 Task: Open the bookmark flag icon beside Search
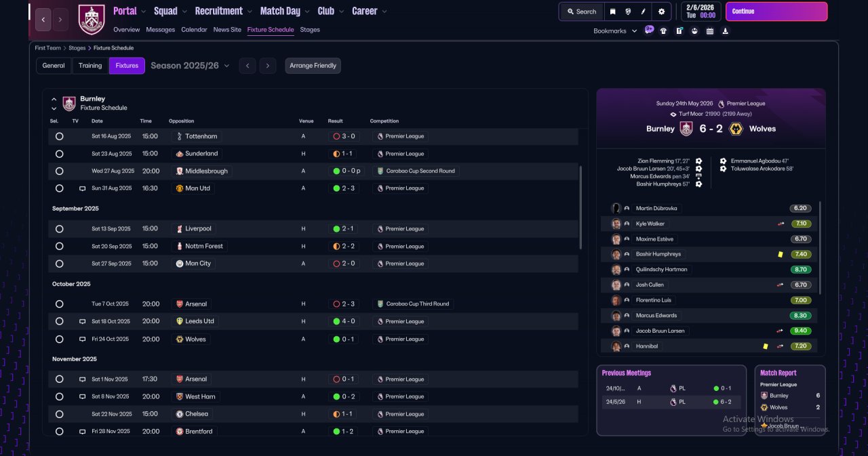(612, 12)
